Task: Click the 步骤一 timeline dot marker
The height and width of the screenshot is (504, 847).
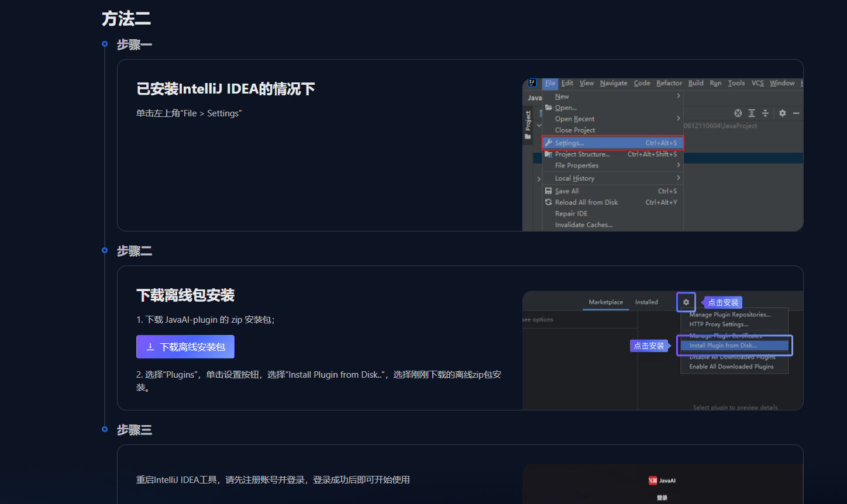Action: click(105, 44)
